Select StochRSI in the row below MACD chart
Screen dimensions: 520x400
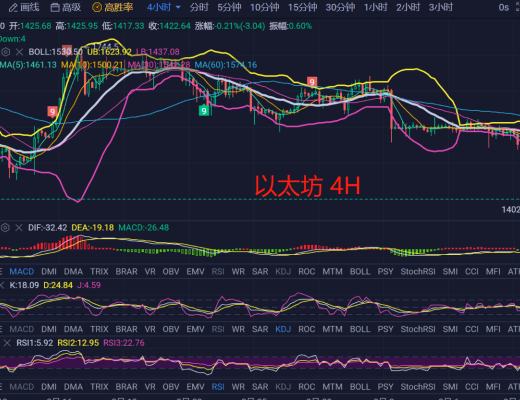coord(418,272)
